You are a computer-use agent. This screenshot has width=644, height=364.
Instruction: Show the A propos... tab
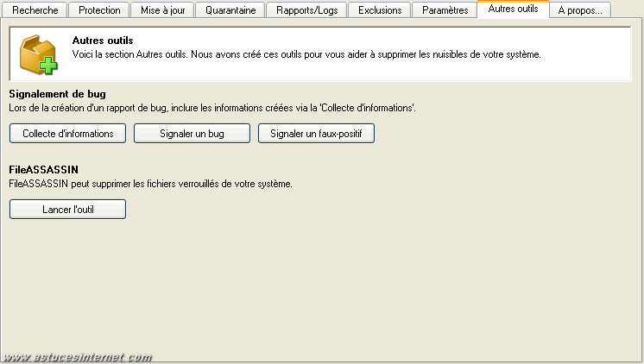[x=580, y=9]
